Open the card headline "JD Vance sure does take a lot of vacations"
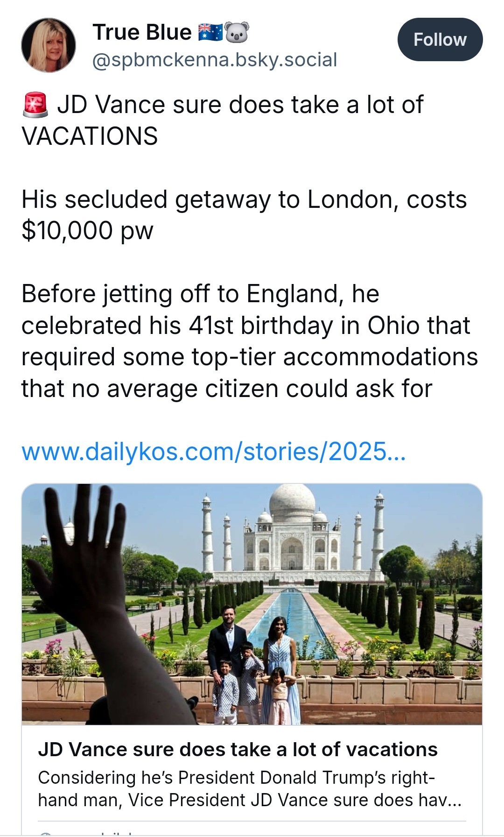The image size is (504, 837). (x=238, y=750)
